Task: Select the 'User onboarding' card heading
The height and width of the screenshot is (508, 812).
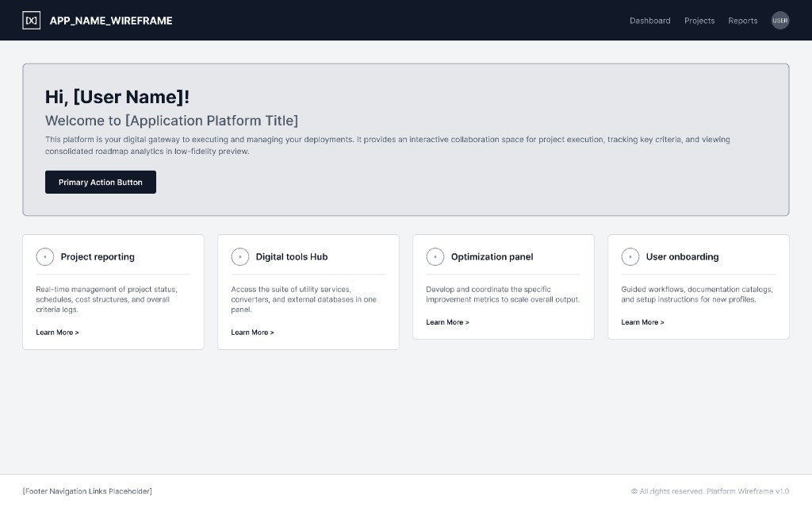Action: [x=682, y=256]
